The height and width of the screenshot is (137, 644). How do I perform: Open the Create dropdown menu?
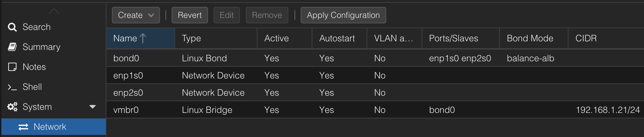136,15
